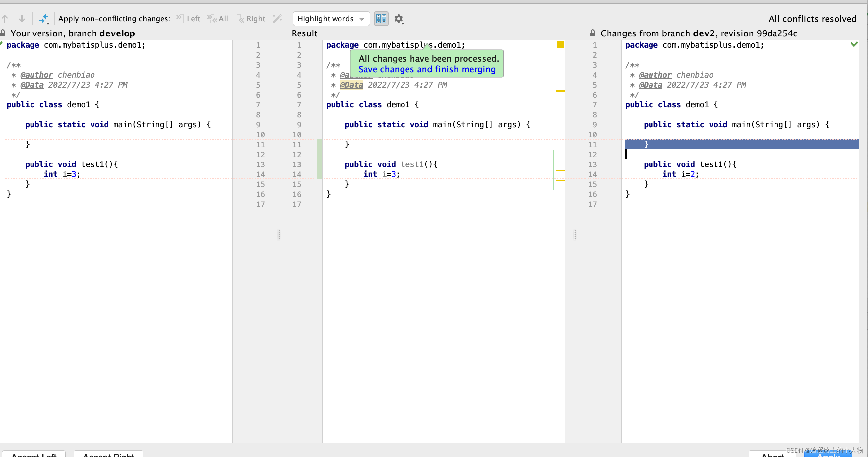
Task: Apply non-conflicting changes from Right
Action: 251,19
